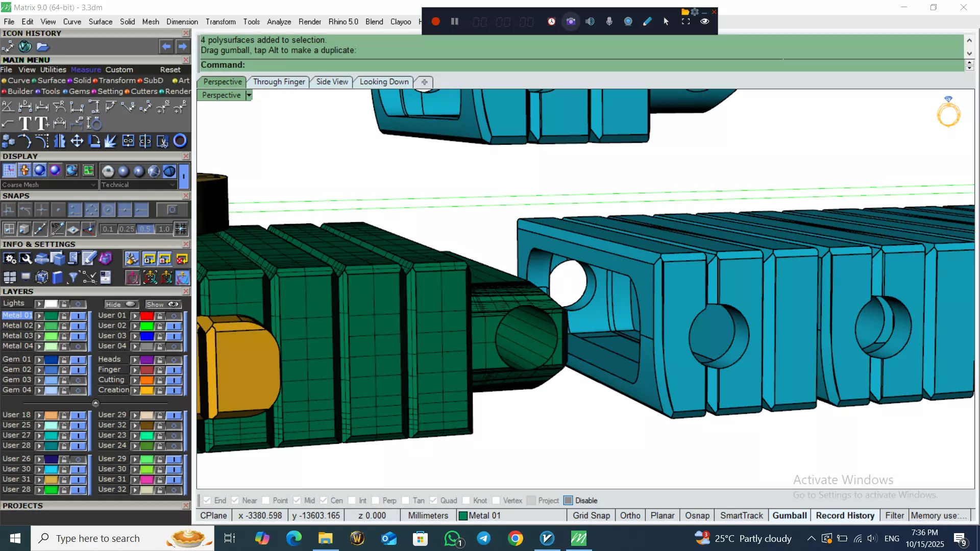Expand the Heads layer arrow

coord(135,360)
